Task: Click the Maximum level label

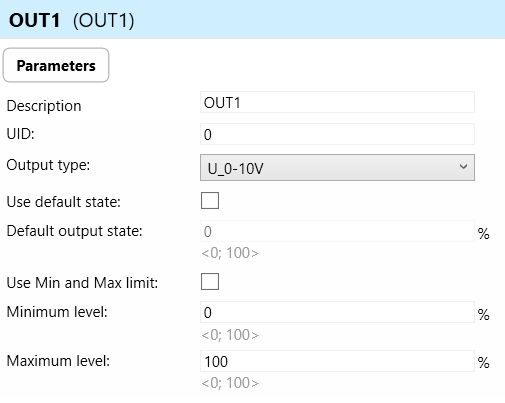Action: (58, 361)
